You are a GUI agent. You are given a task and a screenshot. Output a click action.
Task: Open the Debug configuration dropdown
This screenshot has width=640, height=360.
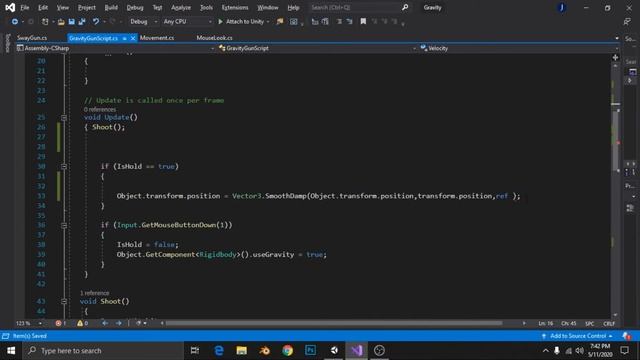coord(144,22)
